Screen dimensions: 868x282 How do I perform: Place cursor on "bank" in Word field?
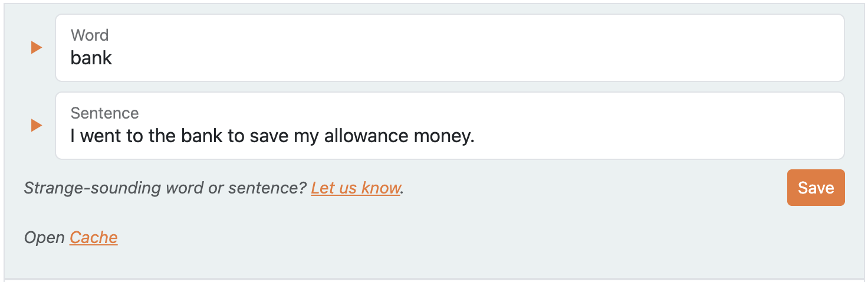pyautogui.click(x=91, y=58)
